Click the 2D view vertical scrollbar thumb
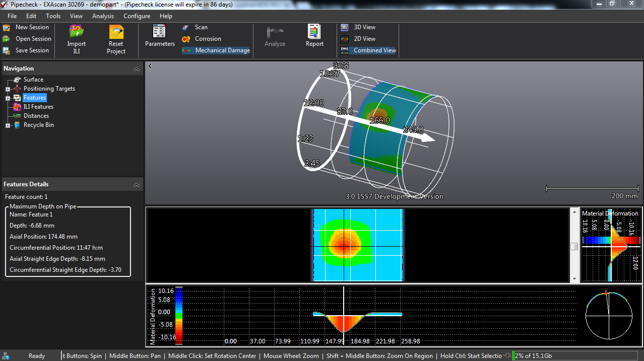Viewport: 644px width, 361px height. click(574, 246)
